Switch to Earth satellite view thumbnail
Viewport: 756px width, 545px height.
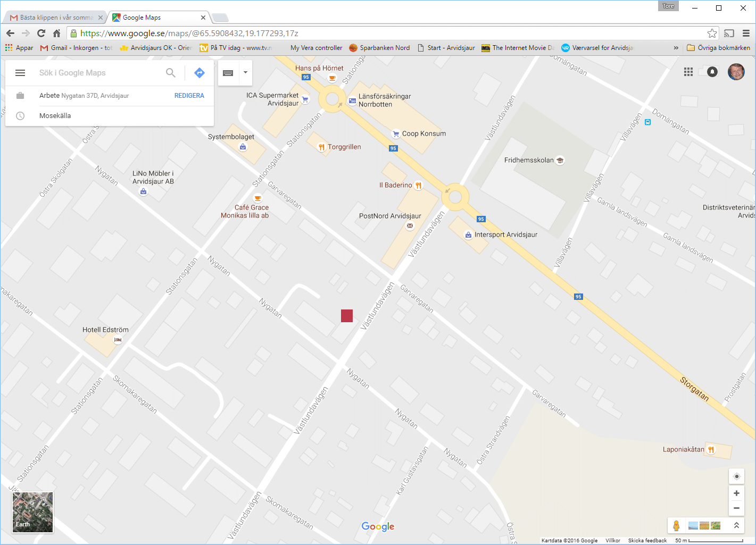[x=33, y=512]
